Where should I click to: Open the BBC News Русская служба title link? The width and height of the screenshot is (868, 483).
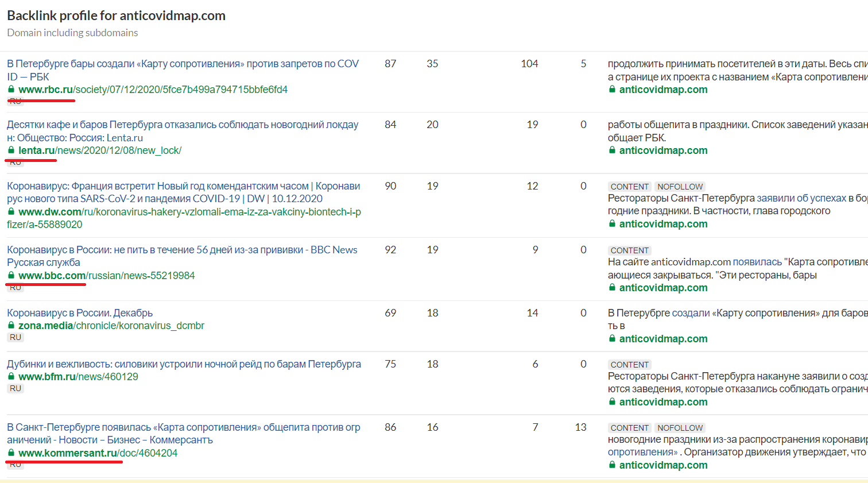182,256
